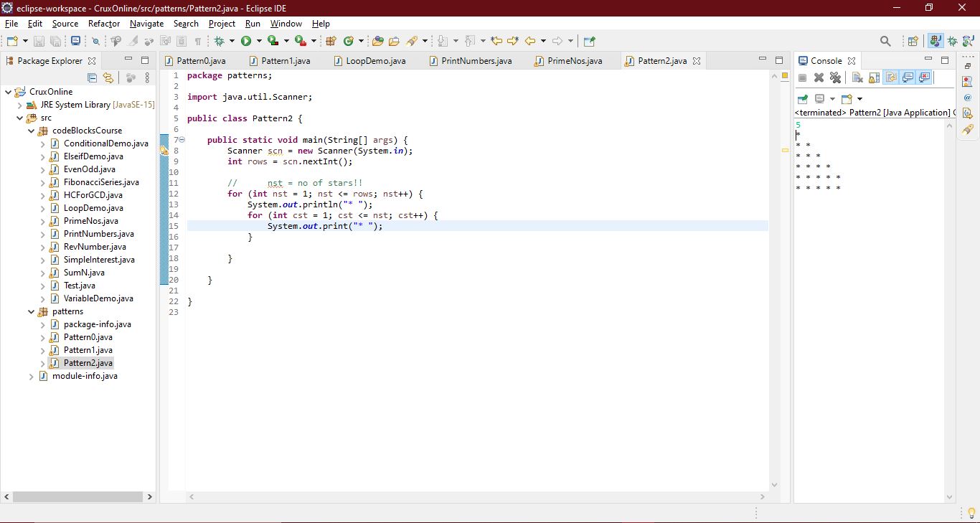This screenshot has height=523, width=980.
Task: Open Display Selected Console dropdown arrow
Action: pyautogui.click(x=832, y=99)
